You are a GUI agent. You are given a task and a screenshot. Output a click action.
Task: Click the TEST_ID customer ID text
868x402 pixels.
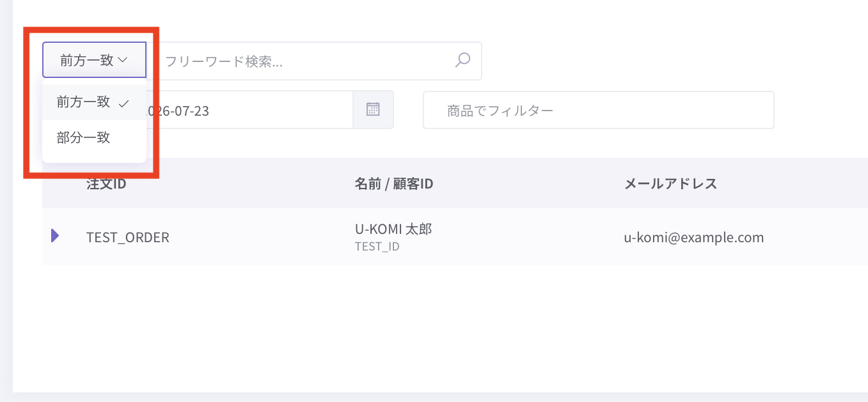point(377,246)
